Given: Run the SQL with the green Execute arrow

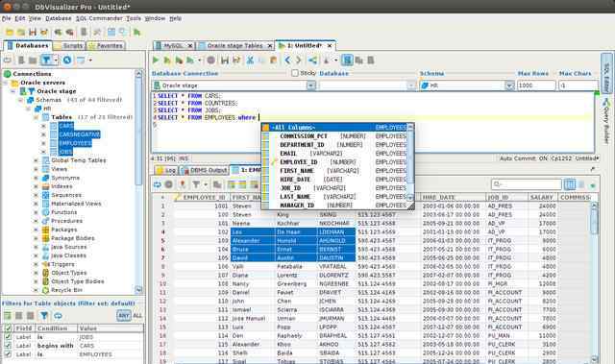Looking at the screenshot, I should coord(156,60).
